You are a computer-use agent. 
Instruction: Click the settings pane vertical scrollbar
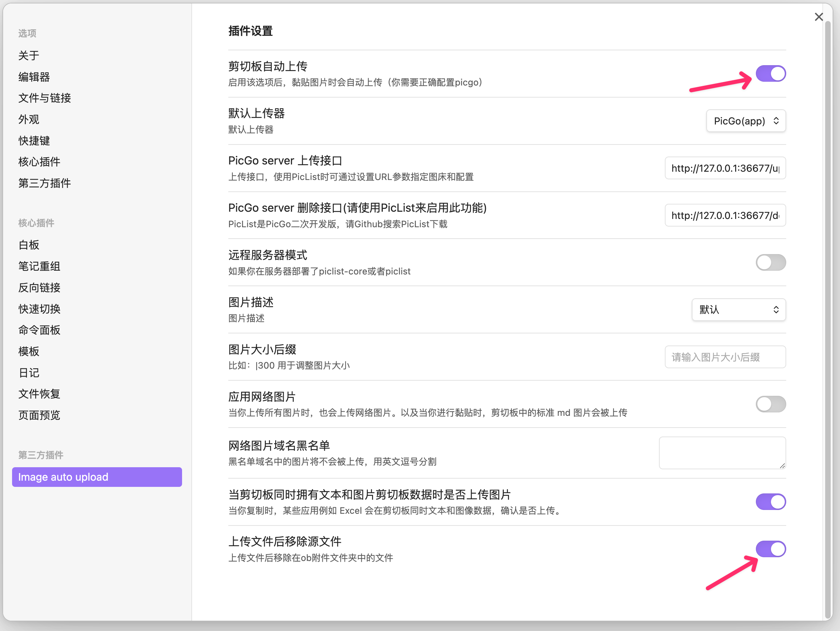coord(828,319)
